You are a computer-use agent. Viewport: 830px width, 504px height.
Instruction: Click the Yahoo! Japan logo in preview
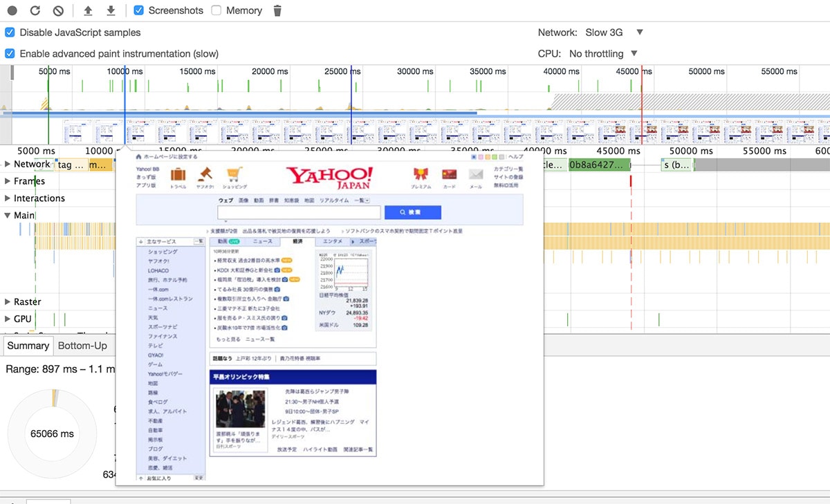(x=329, y=178)
